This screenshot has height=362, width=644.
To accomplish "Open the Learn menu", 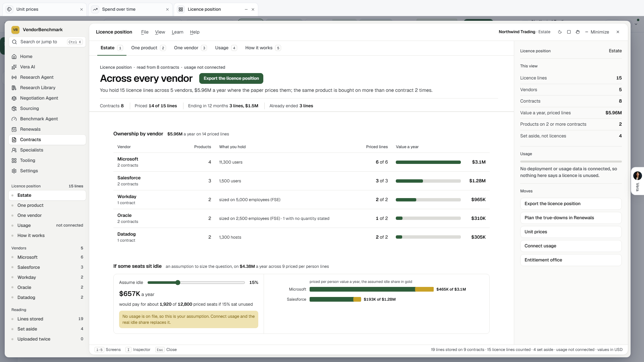I will [x=177, y=32].
